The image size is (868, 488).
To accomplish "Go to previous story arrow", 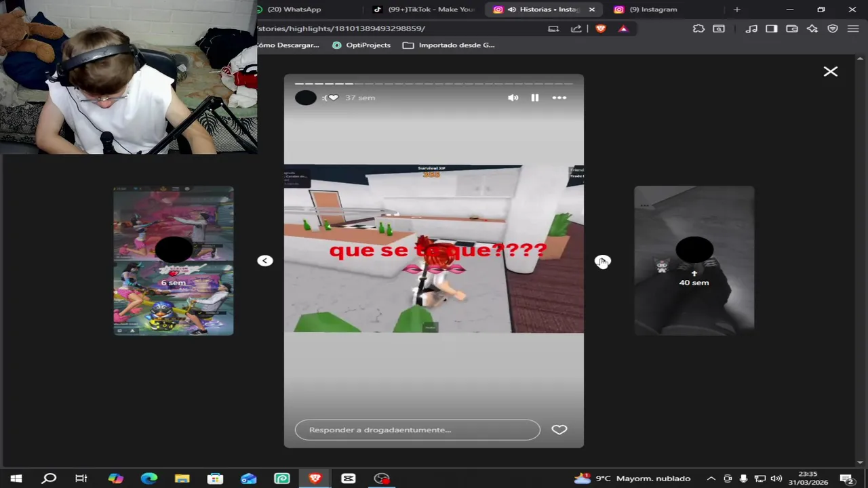I will pyautogui.click(x=264, y=261).
